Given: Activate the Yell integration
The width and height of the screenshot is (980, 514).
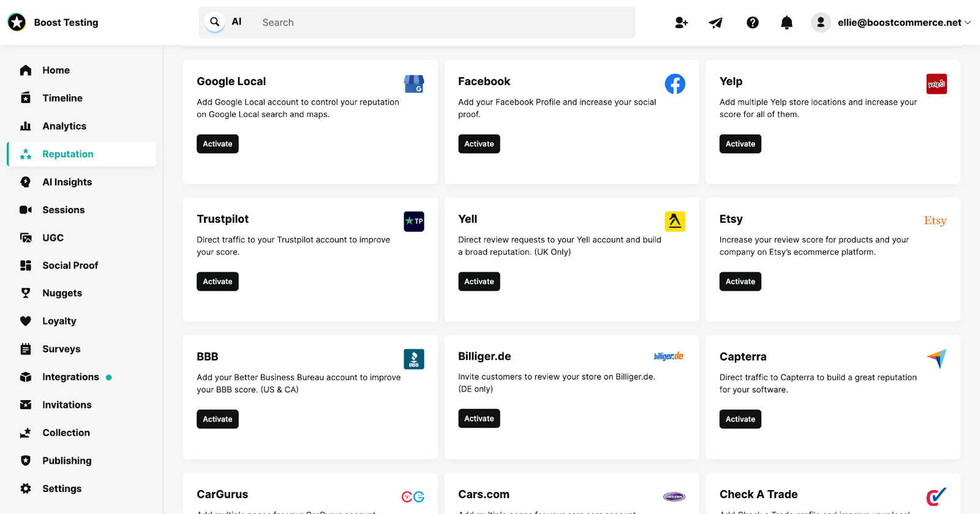Looking at the screenshot, I should coord(479,281).
